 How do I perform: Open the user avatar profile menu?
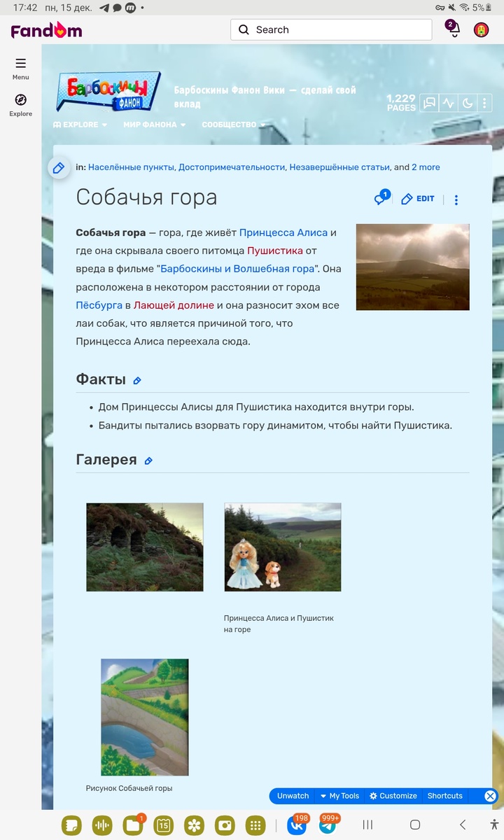tap(481, 29)
